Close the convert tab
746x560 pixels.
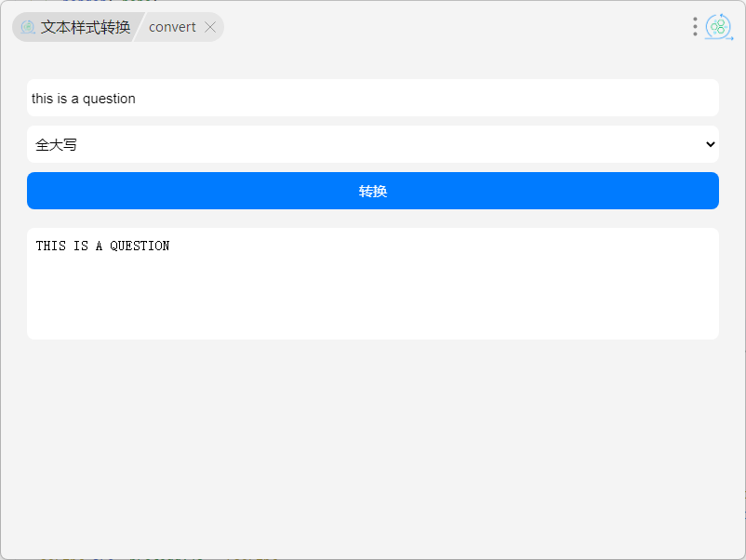(x=210, y=27)
